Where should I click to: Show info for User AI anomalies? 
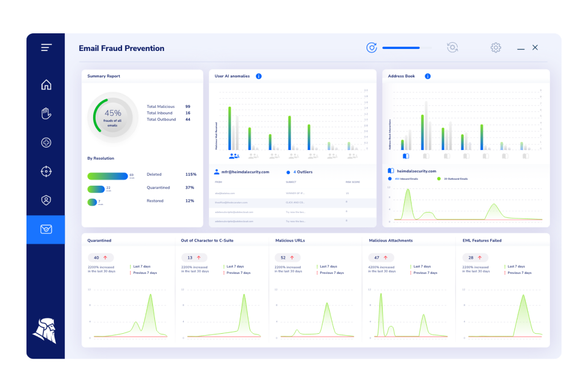pos(259,76)
